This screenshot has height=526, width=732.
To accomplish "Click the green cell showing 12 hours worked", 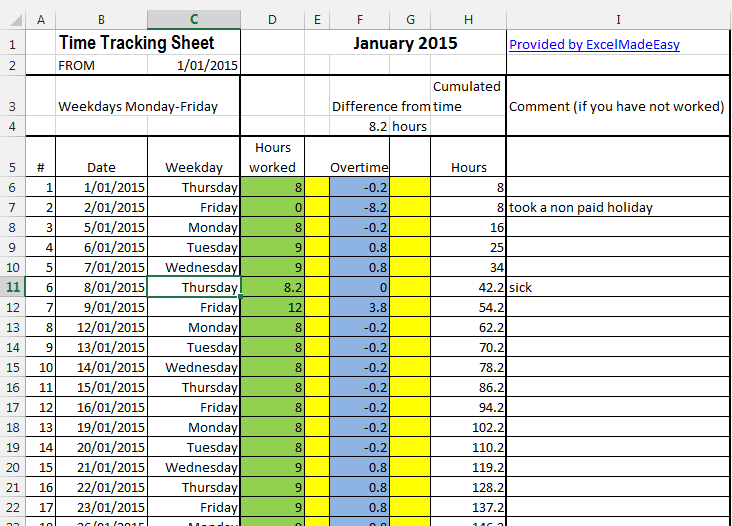I will 272,307.
